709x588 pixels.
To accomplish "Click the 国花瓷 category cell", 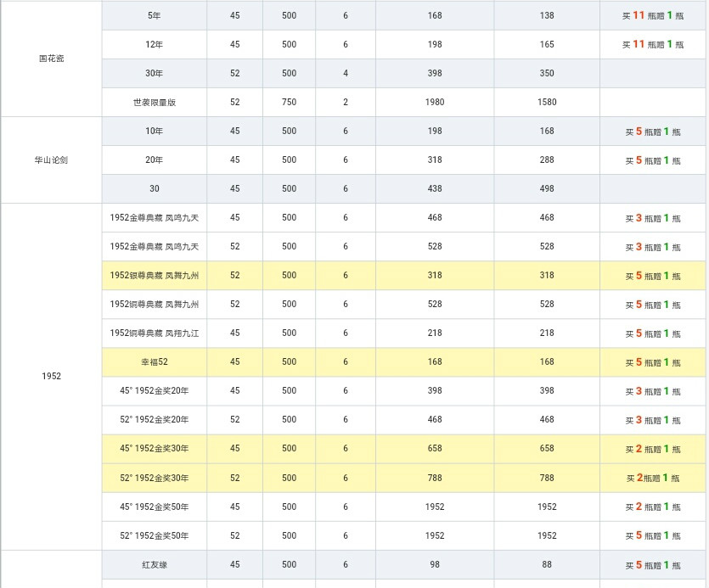I will [51, 59].
